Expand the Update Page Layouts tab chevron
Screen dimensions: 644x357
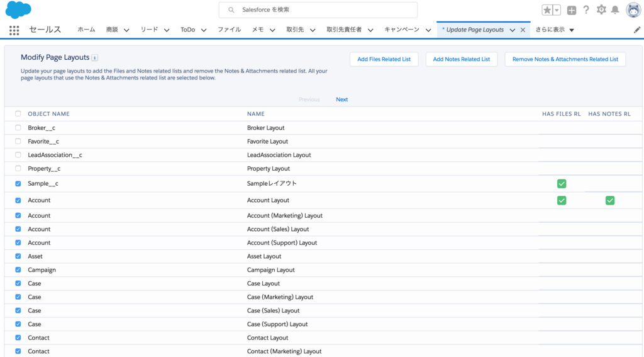(x=513, y=30)
